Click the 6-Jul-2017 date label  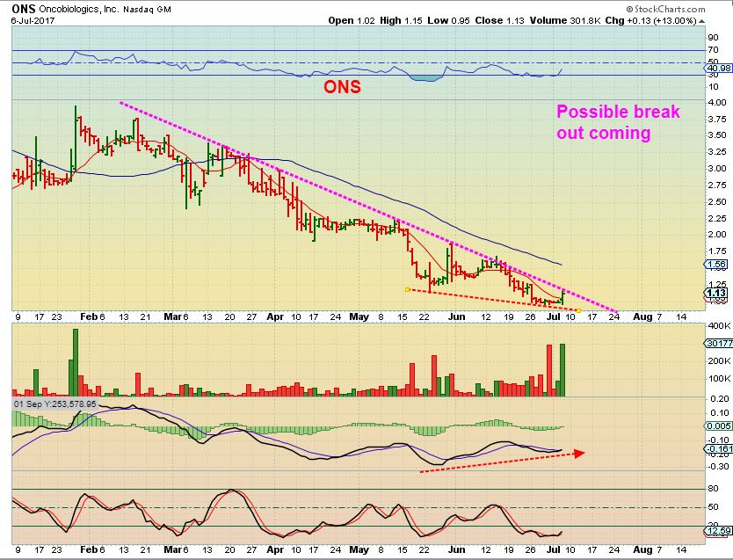point(33,20)
